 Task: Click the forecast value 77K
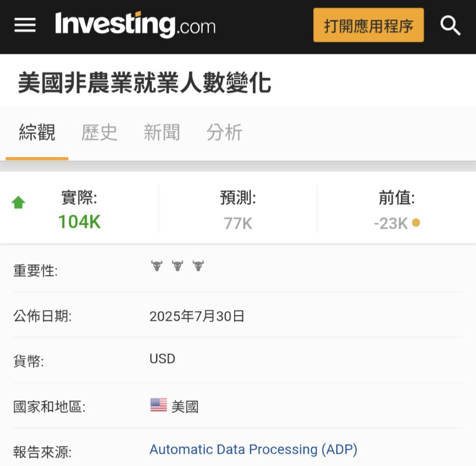238,224
